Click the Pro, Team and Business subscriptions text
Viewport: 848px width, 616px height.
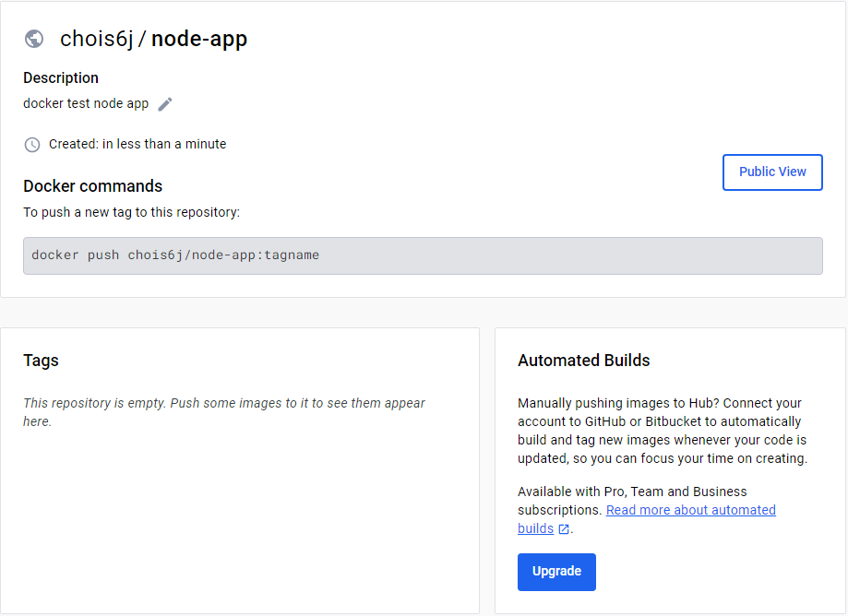pyautogui.click(x=632, y=501)
